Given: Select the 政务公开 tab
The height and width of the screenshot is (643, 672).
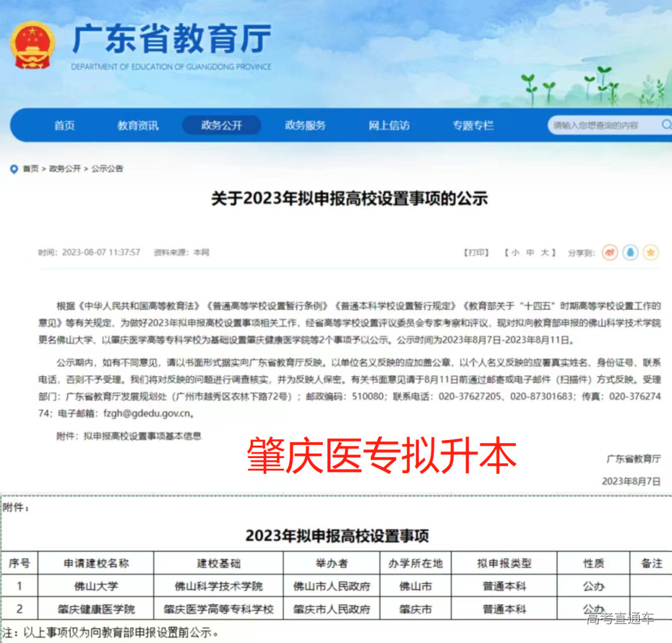Looking at the screenshot, I should pyautogui.click(x=221, y=125).
